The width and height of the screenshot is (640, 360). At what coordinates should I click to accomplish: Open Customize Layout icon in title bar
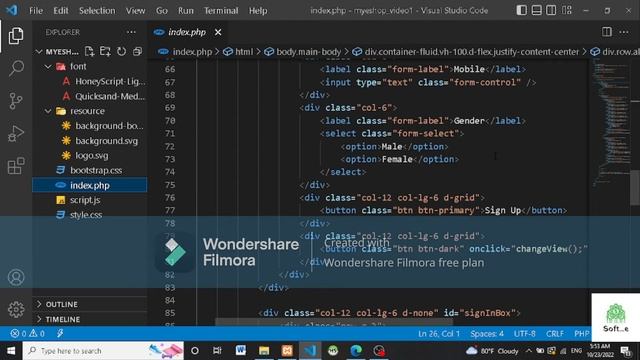[x=567, y=10]
